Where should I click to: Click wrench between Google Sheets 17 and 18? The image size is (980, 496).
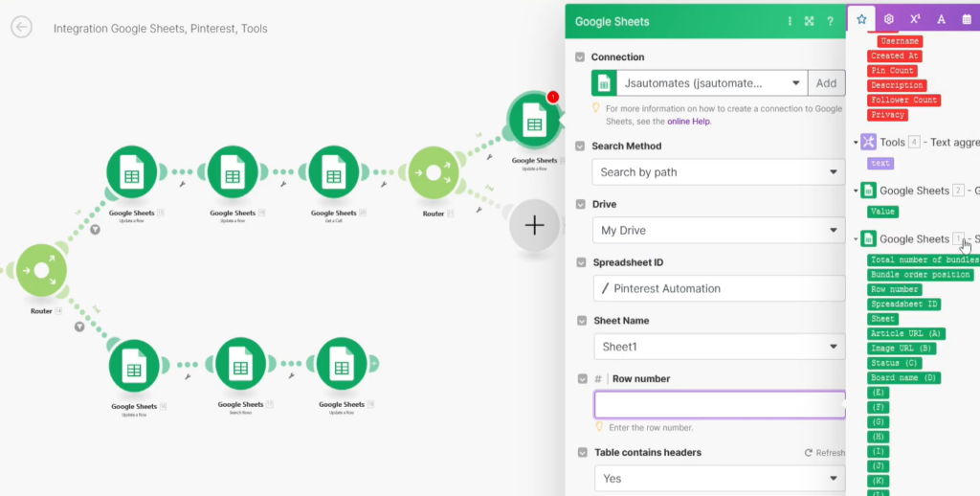(x=291, y=376)
